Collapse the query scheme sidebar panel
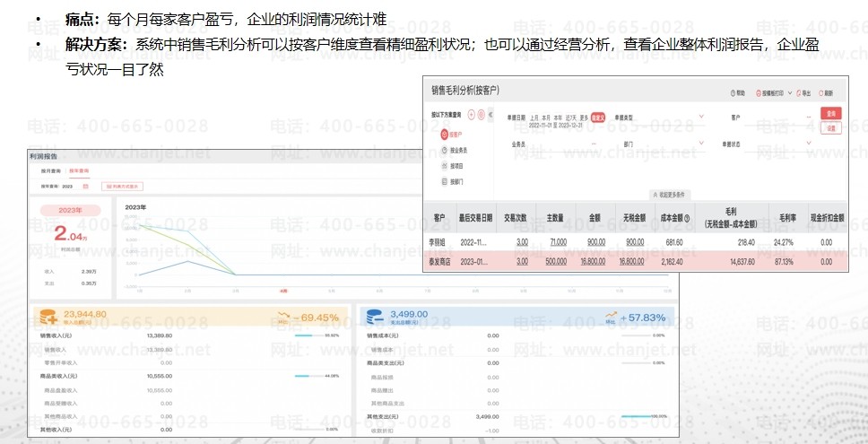Viewport: 868px width, 444px height. click(x=490, y=115)
